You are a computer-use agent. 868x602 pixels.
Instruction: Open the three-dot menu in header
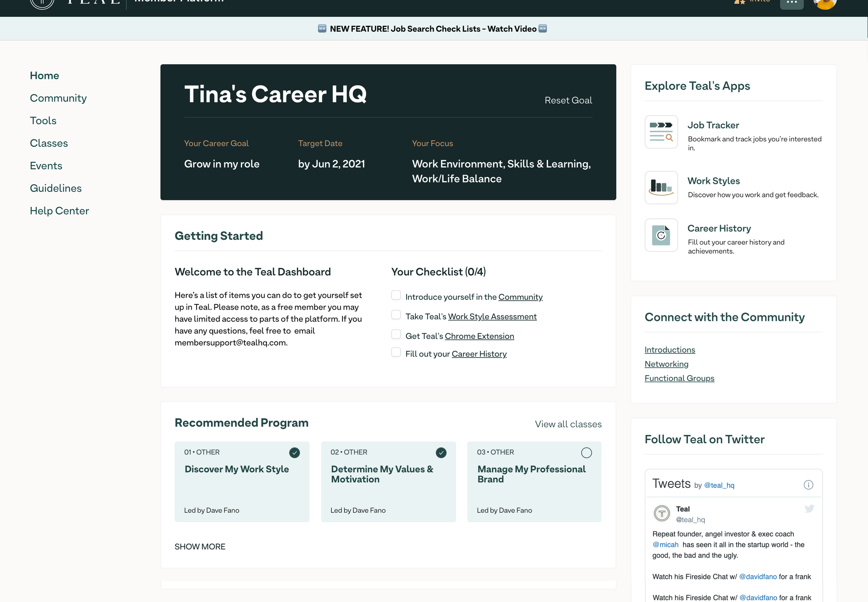tap(792, 3)
